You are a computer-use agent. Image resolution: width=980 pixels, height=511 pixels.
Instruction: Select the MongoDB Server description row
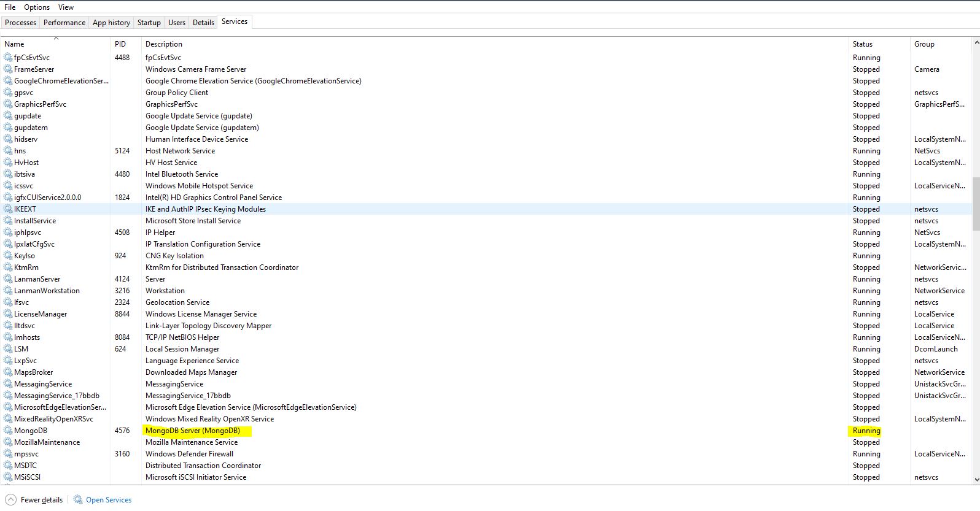[193, 431]
